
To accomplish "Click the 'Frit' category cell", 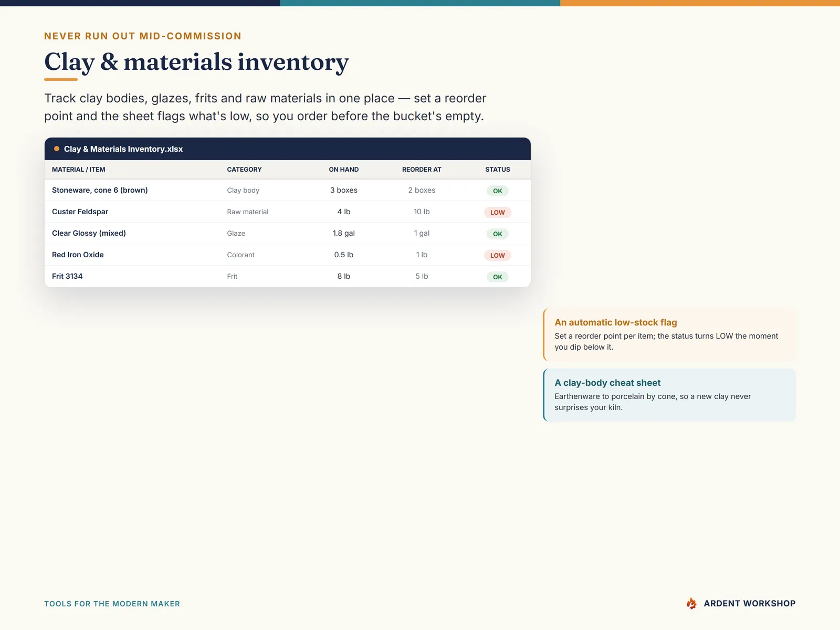I will click(232, 277).
